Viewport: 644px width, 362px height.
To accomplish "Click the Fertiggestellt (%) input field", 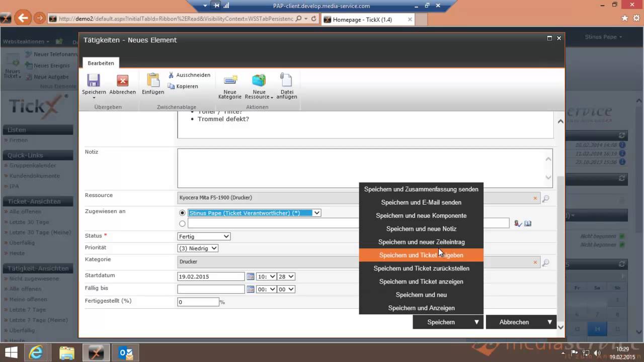I will 198,302.
